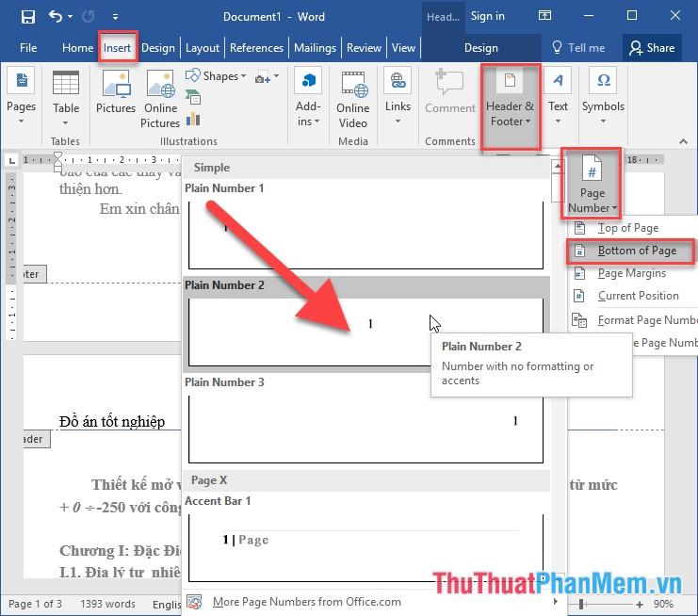Viewport: 698px width, 616px height.
Task: Open Format Page Numbers dialog
Action: coord(633,320)
